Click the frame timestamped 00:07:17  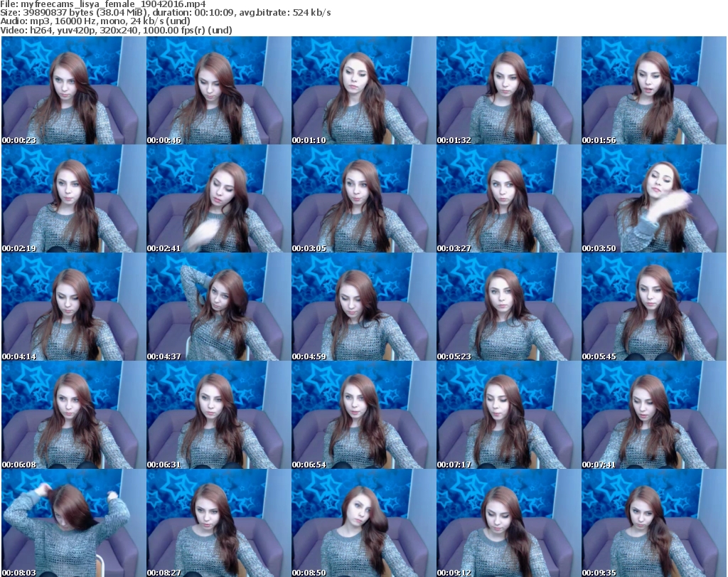tap(509, 415)
